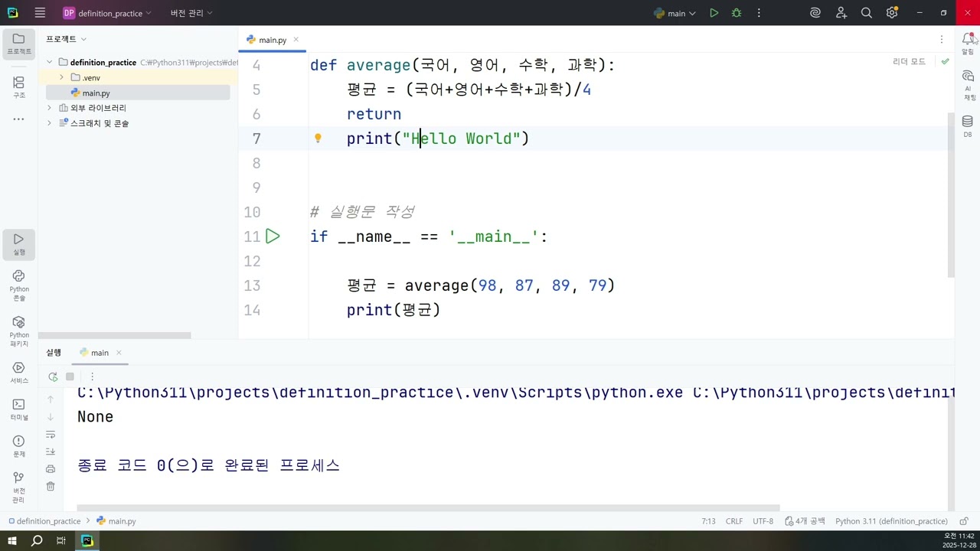Open the Python 패키지 tool window
The width and height of the screenshot is (980, 551).
(19, 331)
